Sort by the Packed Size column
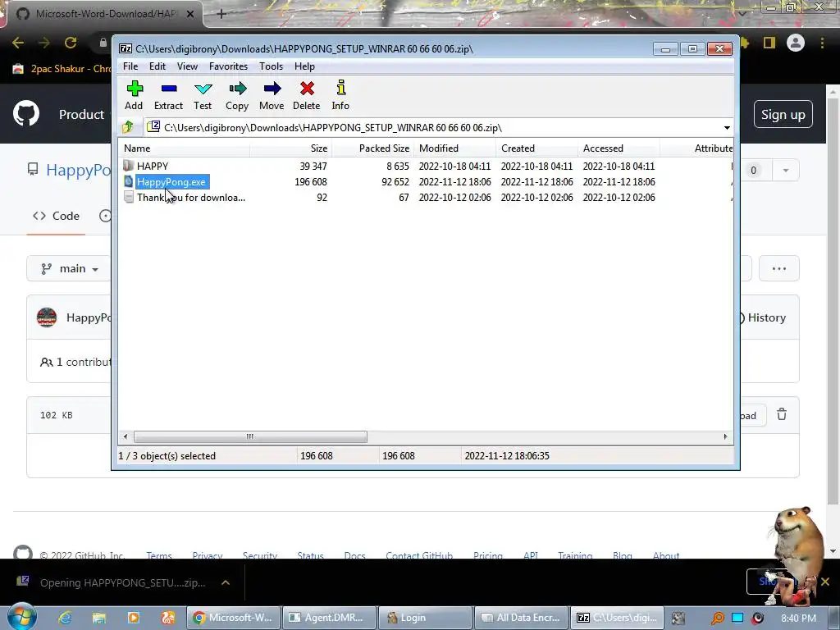840x630 pixels. 373,148
